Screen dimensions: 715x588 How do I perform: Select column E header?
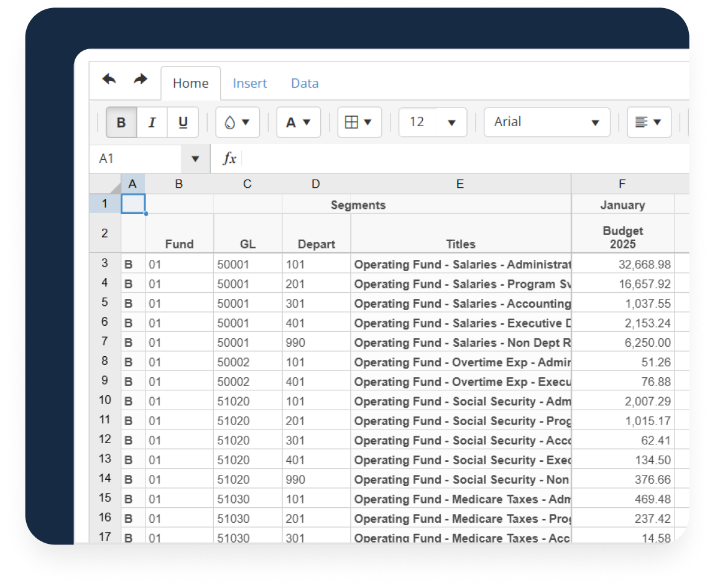461,184
